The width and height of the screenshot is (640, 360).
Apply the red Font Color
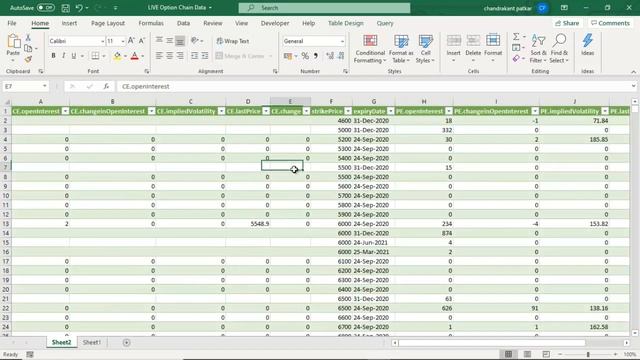click(135, 56)
